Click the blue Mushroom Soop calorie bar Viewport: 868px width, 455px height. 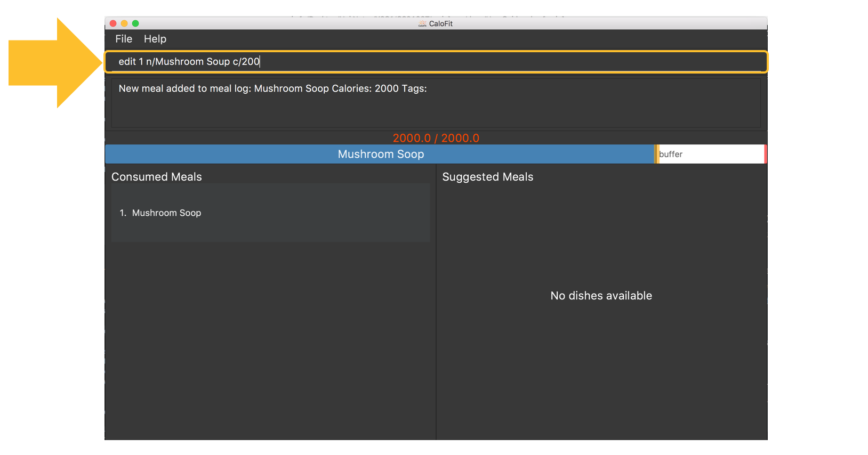(380, 154)
